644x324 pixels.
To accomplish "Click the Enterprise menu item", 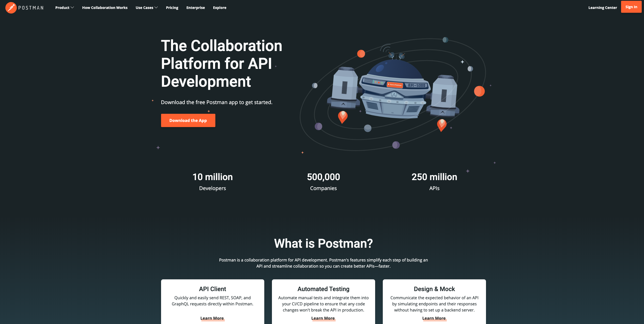I will (x=195, y=7).
